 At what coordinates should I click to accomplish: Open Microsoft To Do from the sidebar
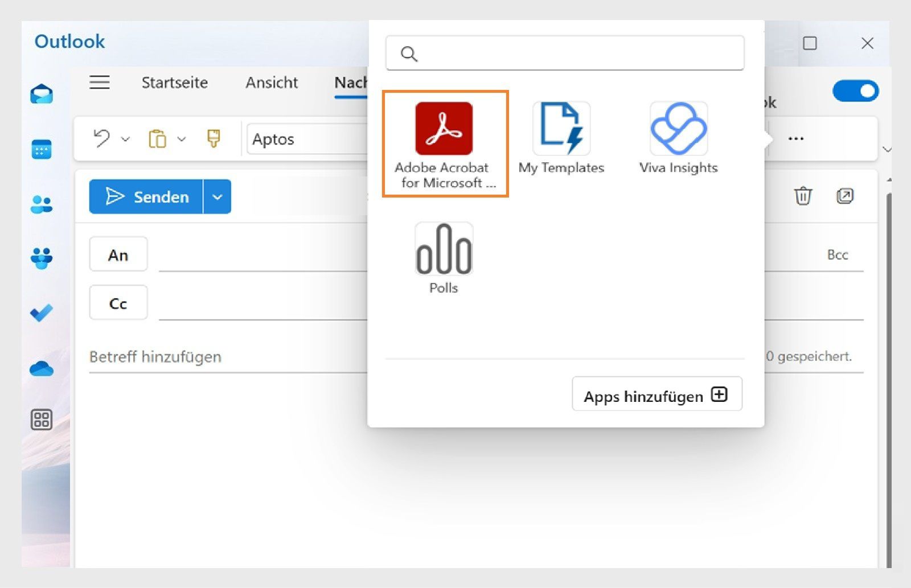coord(41,313)
